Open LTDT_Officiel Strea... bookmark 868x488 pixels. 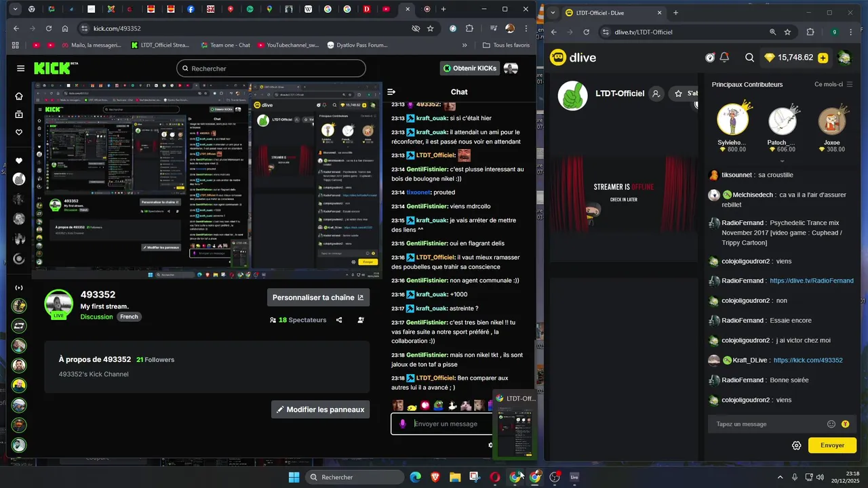(x=160, y=45)
